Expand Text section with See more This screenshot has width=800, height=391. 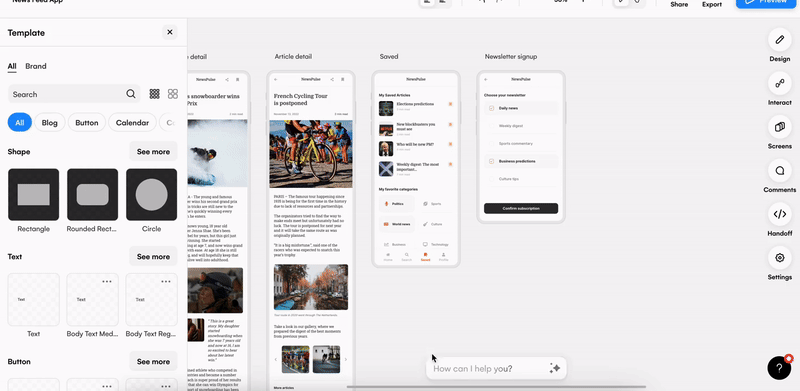point(153,256)
